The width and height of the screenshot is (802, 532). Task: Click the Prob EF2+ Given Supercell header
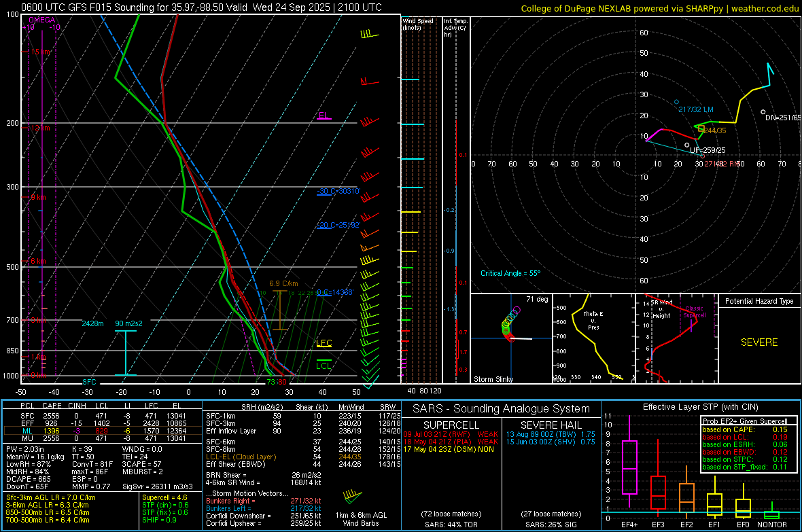(745, 421)
